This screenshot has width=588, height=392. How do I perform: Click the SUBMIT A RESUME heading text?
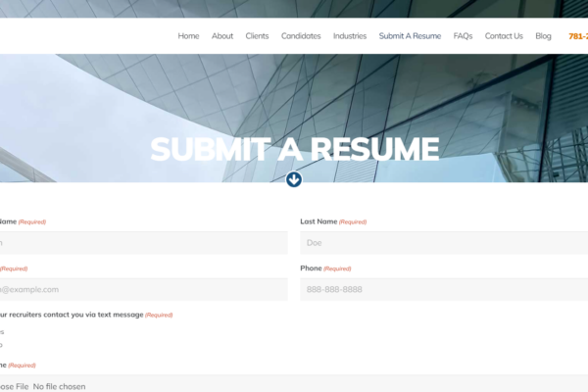coord(294,149)
